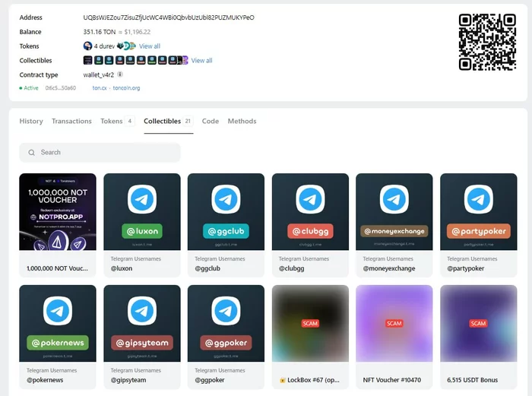Click the 0:6c5...50a60 hash text

click(60, 88)
